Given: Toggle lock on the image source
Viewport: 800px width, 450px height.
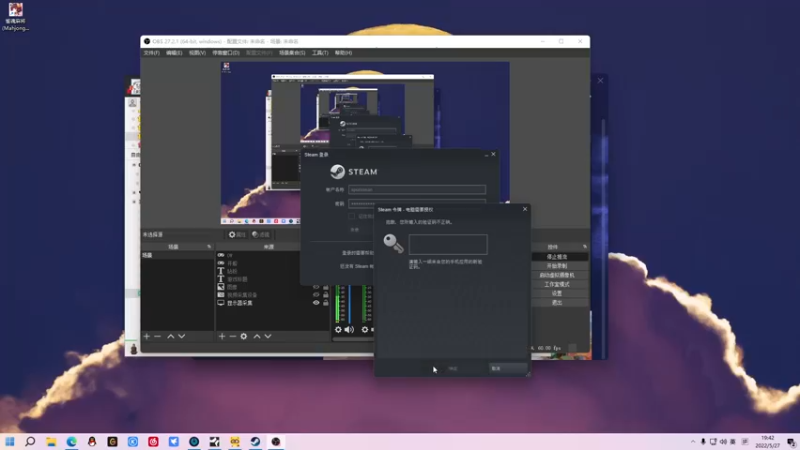Looking at the screenshot, I should [x=326, y=287].
